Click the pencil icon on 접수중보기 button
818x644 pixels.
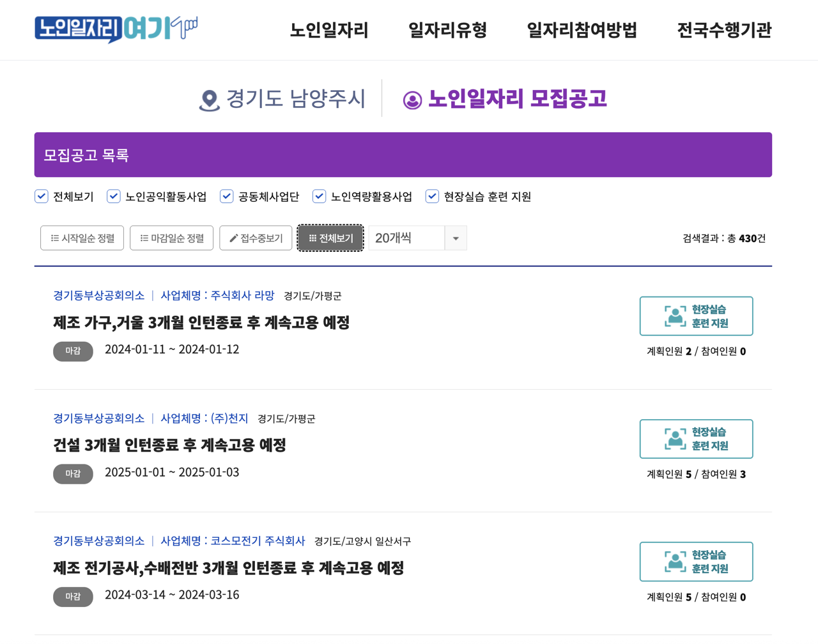[x=232, y=238]
